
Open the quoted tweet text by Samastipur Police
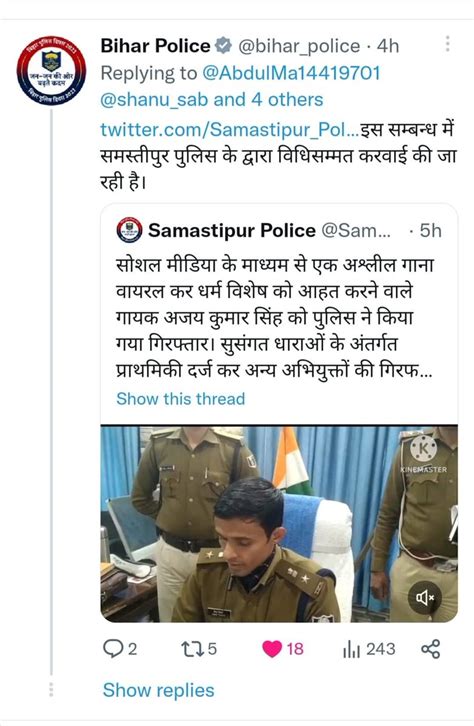point(274,318)
